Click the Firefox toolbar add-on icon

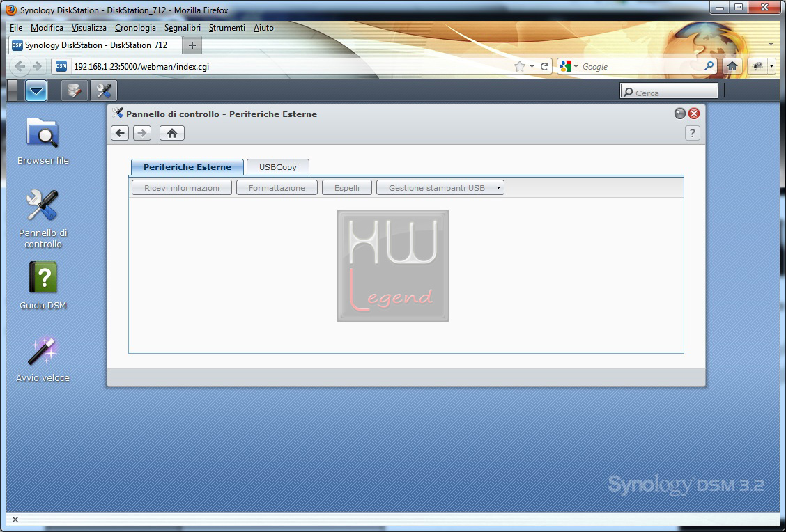757,66
